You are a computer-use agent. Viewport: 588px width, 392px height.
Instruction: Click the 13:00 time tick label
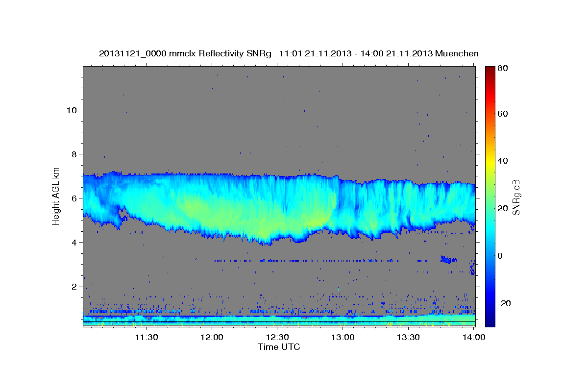(343, 337)
